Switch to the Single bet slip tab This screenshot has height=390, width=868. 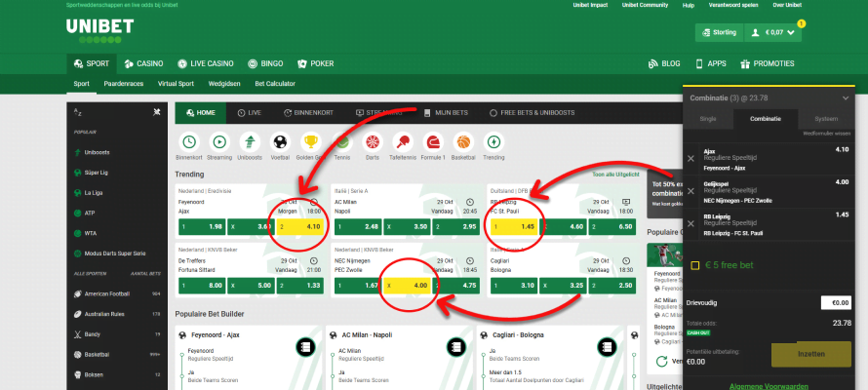click(708, 119)
